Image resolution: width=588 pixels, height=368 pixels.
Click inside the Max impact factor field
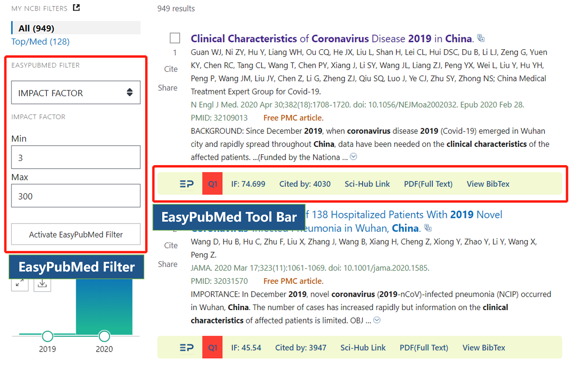(76, 195)
